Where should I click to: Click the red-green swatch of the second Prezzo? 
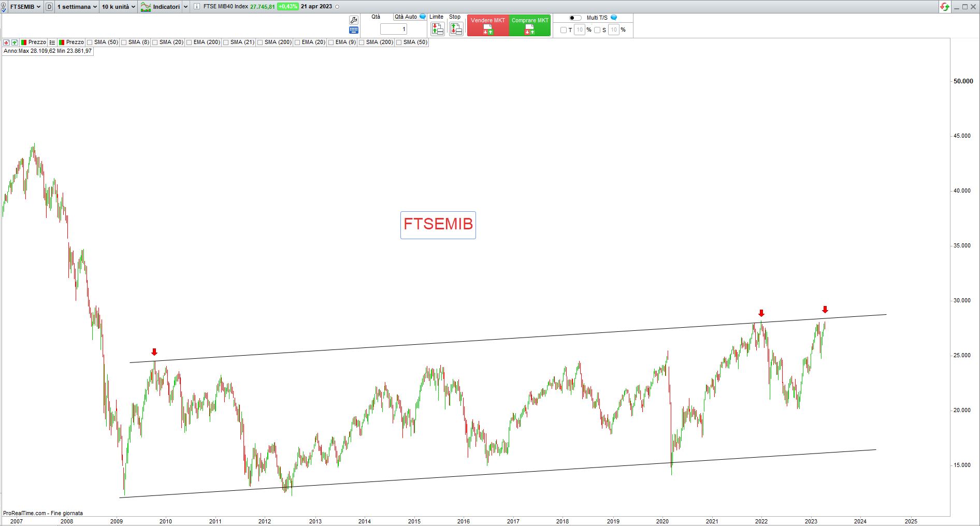pyautogui.click(x=62, y=42)
